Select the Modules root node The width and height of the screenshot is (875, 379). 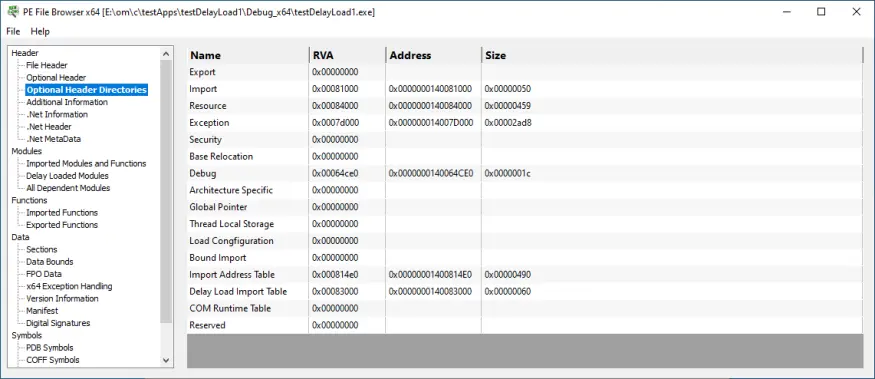(x=26, y=151)
